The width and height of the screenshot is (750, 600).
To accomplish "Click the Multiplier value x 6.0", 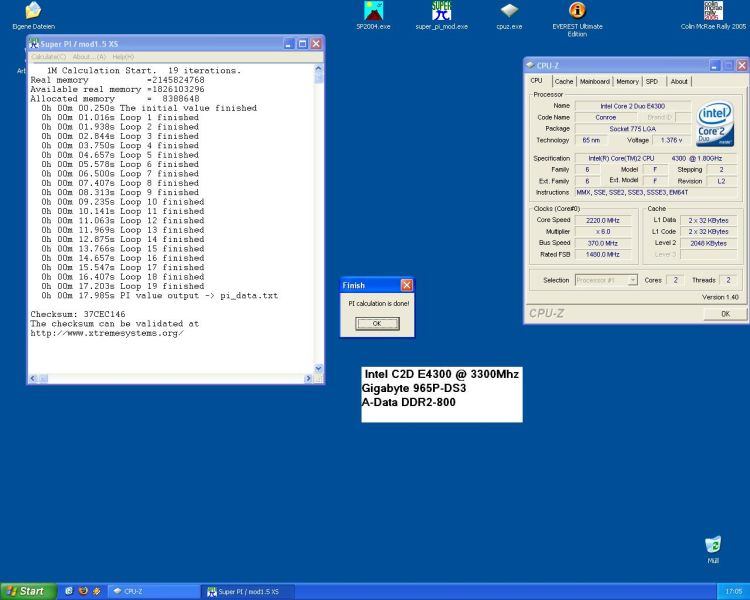I will click(x=603, y=232).
